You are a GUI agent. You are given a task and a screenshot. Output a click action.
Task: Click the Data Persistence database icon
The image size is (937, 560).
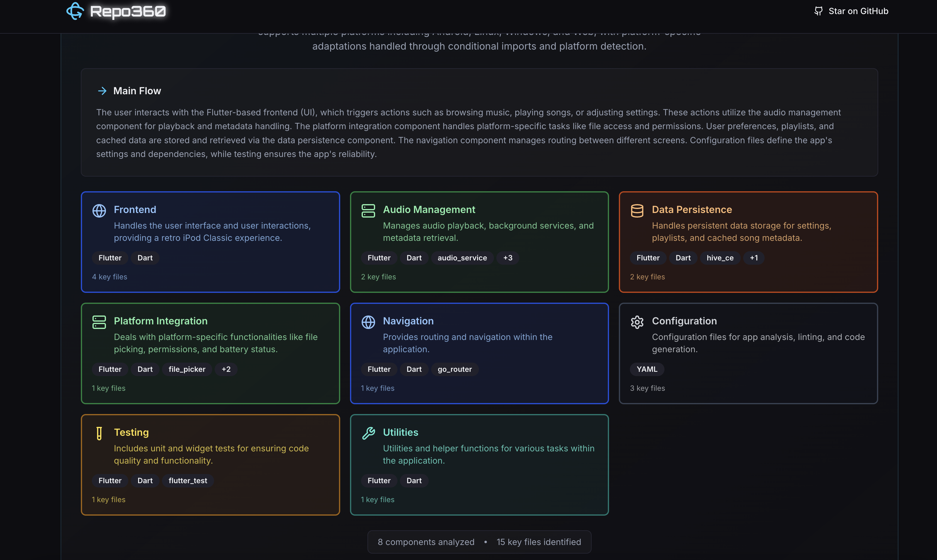(x=637, y=211)
